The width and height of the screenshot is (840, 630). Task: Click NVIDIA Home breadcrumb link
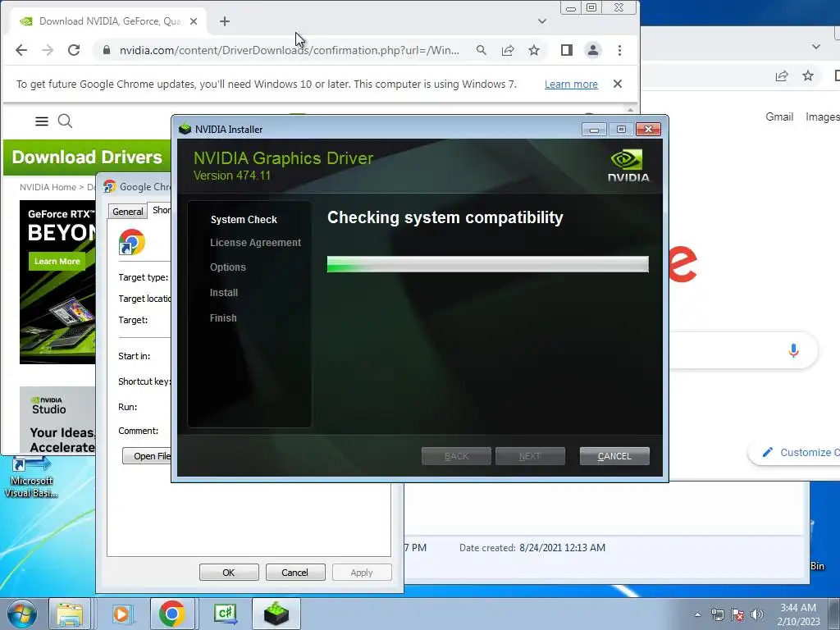pyautogui.click(x=48, y=187)
